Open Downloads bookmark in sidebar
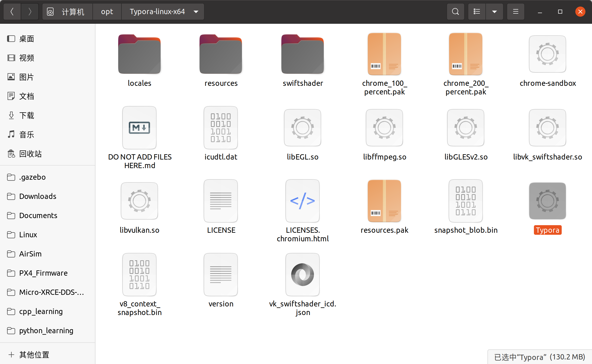The image size is (592, 364). (38, 196)
